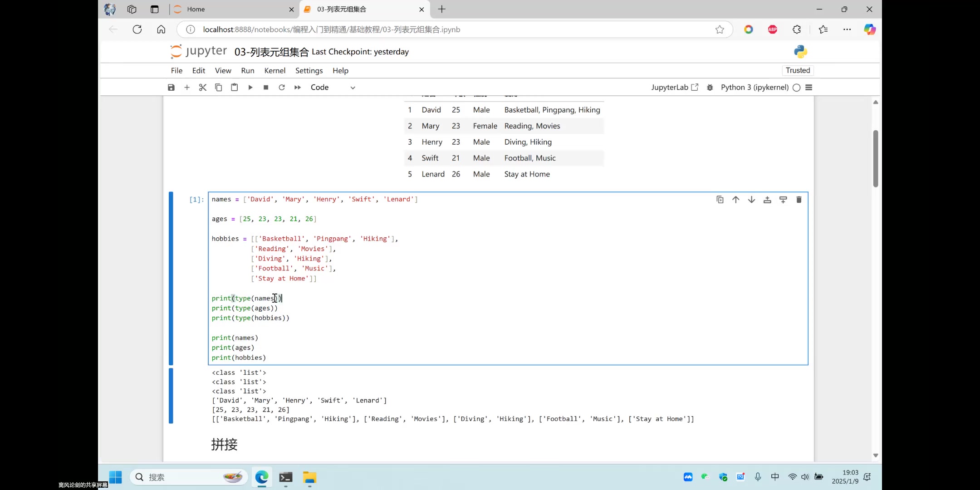Close the Home browser tab
The height and width of the screenshot is (490, 980).
[291, 9]
